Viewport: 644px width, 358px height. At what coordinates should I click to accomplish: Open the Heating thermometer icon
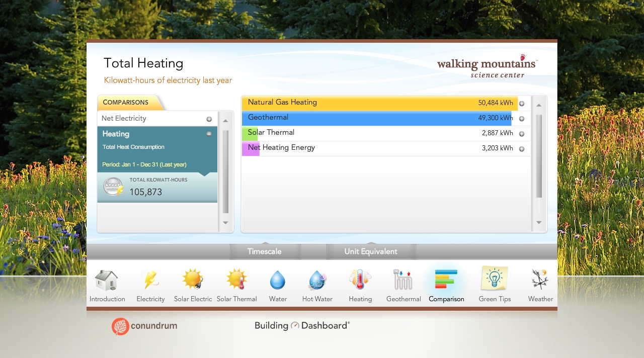[x=360, y=280]
